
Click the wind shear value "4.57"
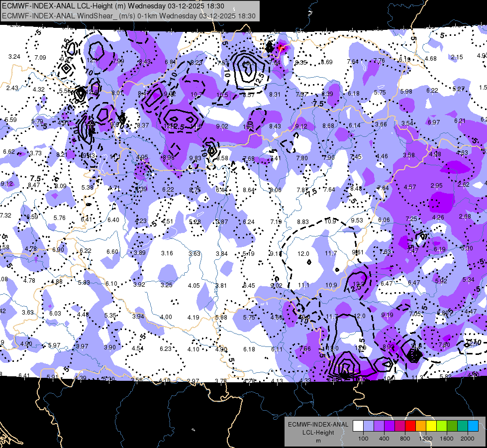(410, 187)
